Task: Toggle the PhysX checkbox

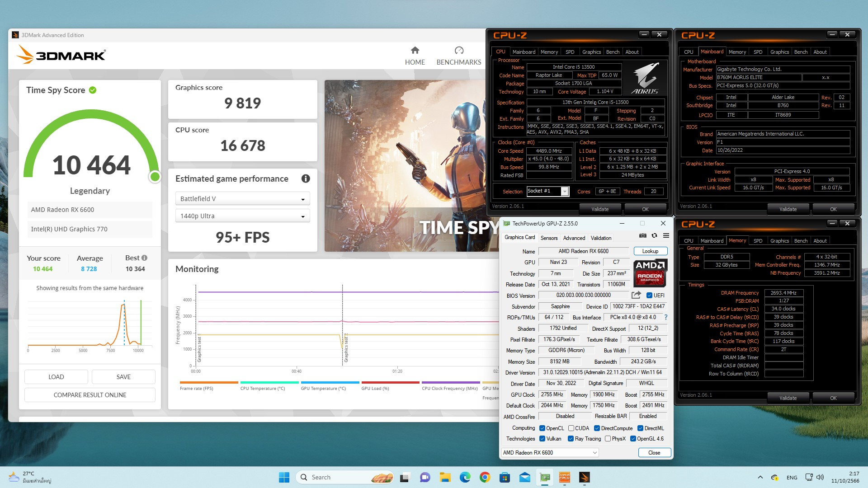Action: [608, 439]
